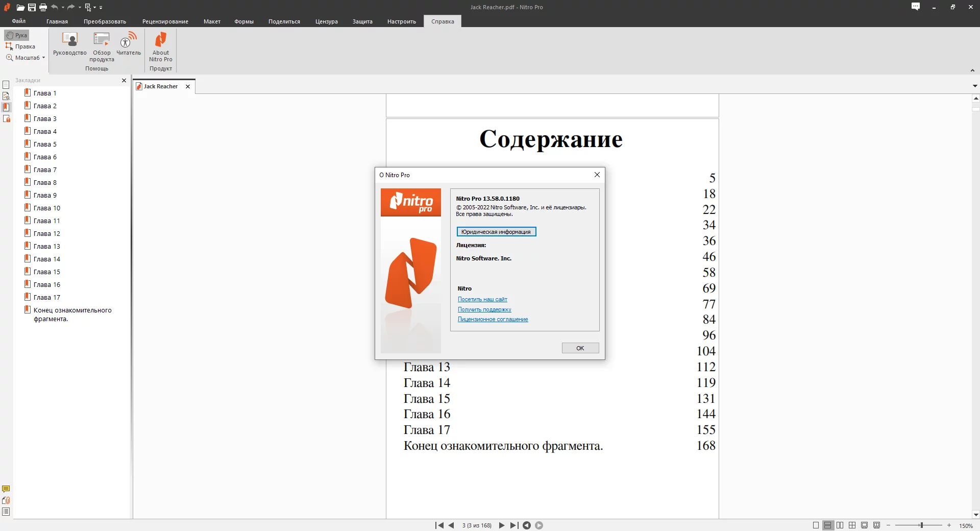Click the print icon in quick access toolbar

pyautogui.click(x=43, y=7)
